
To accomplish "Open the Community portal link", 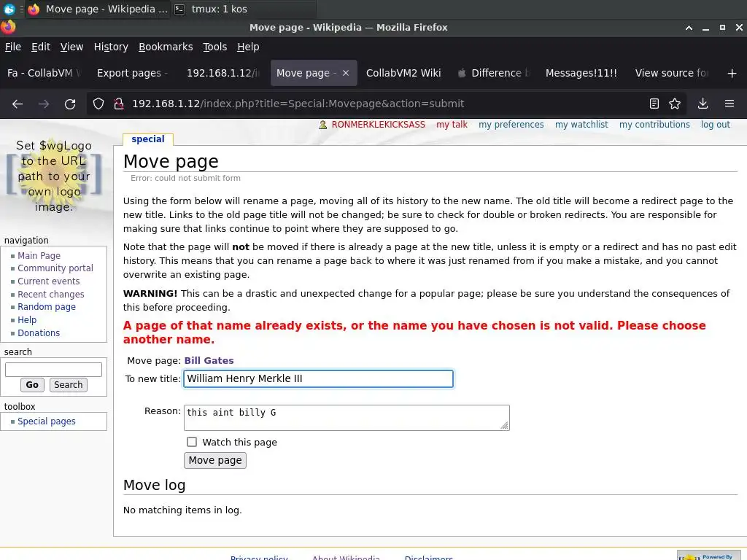I will pos(55,268).
